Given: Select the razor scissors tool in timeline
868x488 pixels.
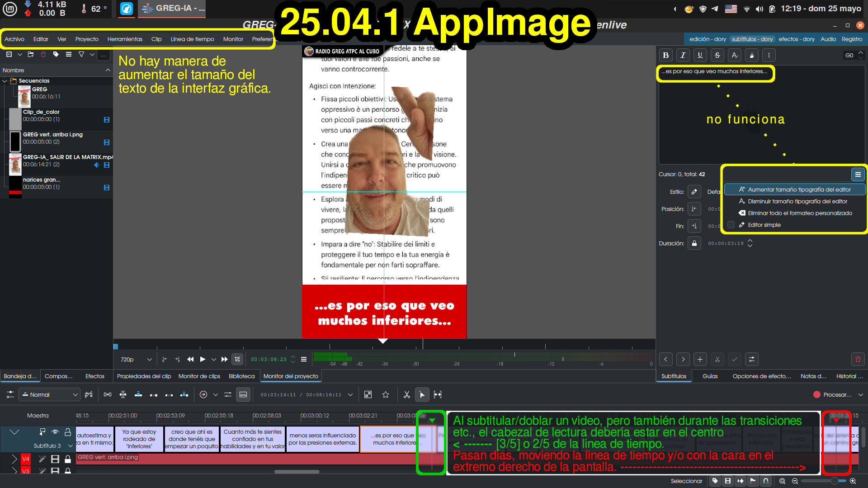Looking at the screenshot, I should (406, 394).
